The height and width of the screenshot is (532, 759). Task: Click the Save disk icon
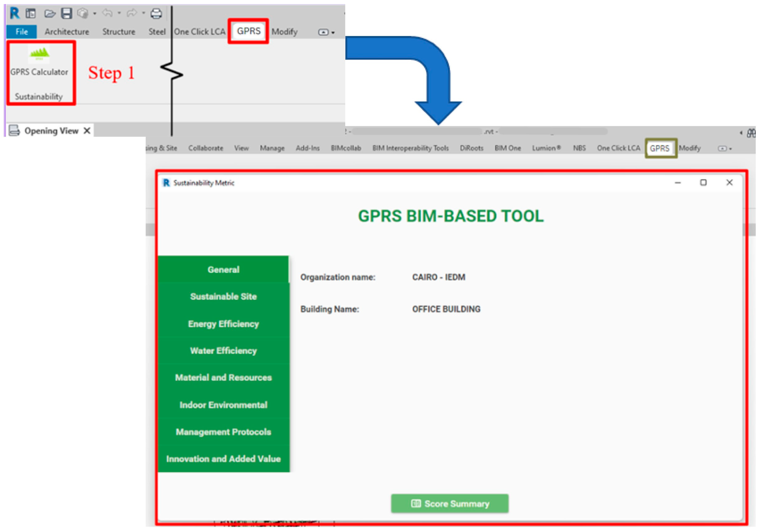(66, 14)
